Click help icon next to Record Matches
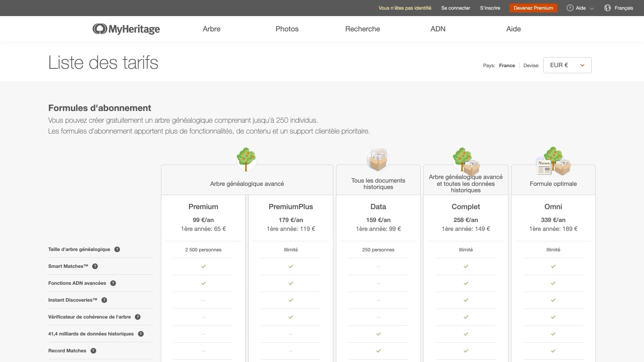 93,351
